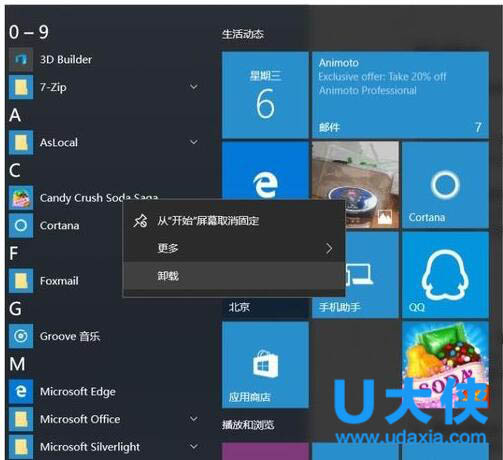503x460 pixels.
Task: Open Candy Crush Soda tile
Action: point(445,365)
